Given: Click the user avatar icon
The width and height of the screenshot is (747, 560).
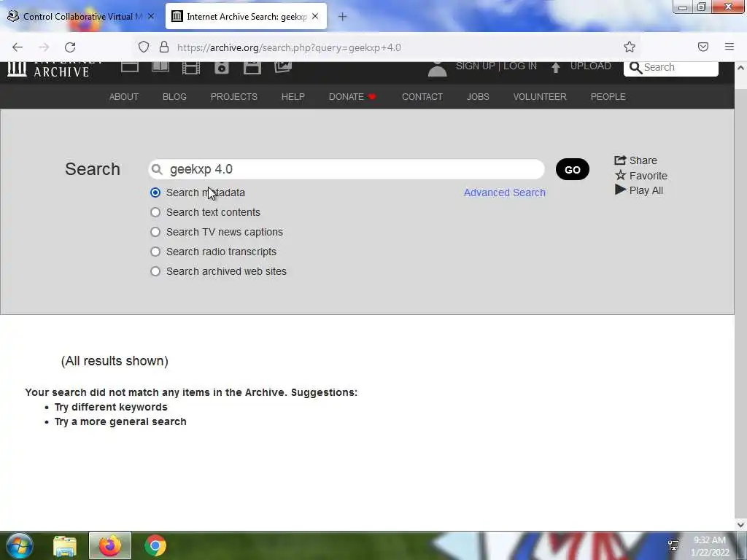Looking at the screenshot, I should pos(438,69).
